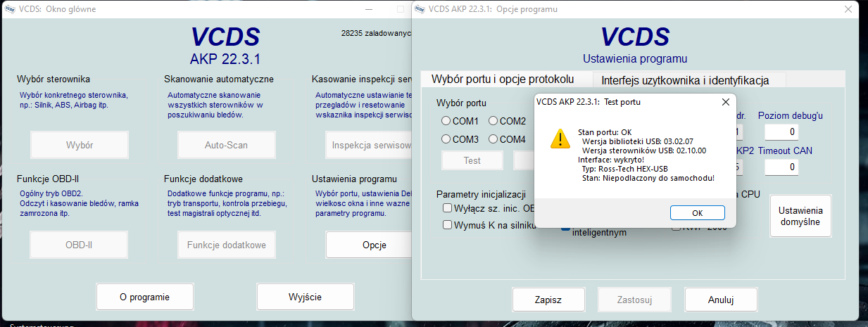
Task: Click Zapisz to save settings
Action: click(548, 300)
